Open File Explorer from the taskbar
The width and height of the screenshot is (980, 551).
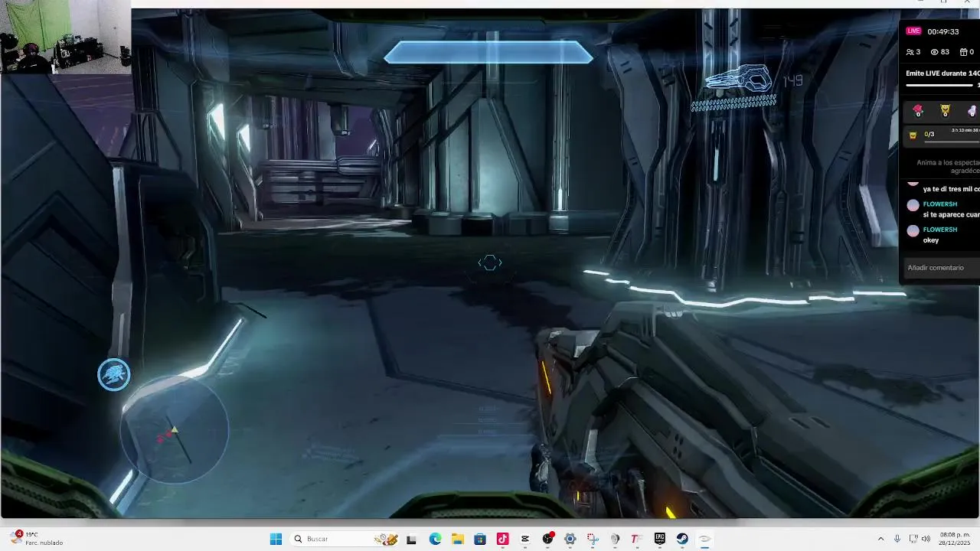457,539
